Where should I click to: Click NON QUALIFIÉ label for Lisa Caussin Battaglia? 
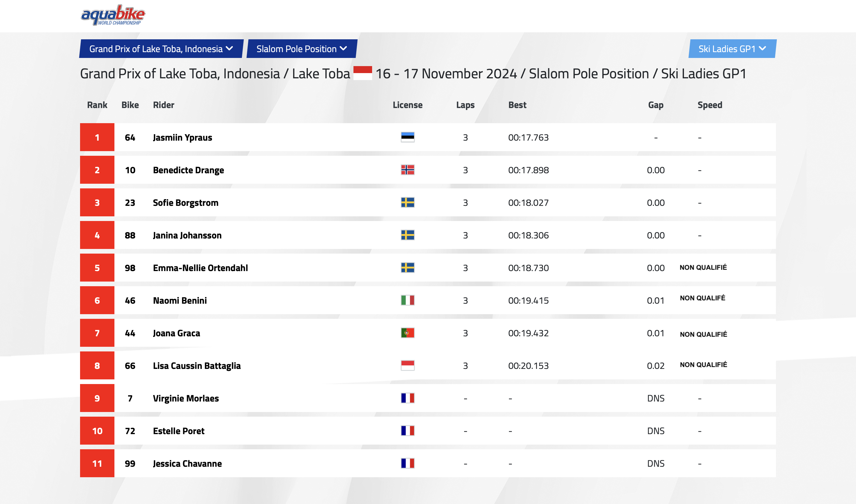click(x=703, y=365)
